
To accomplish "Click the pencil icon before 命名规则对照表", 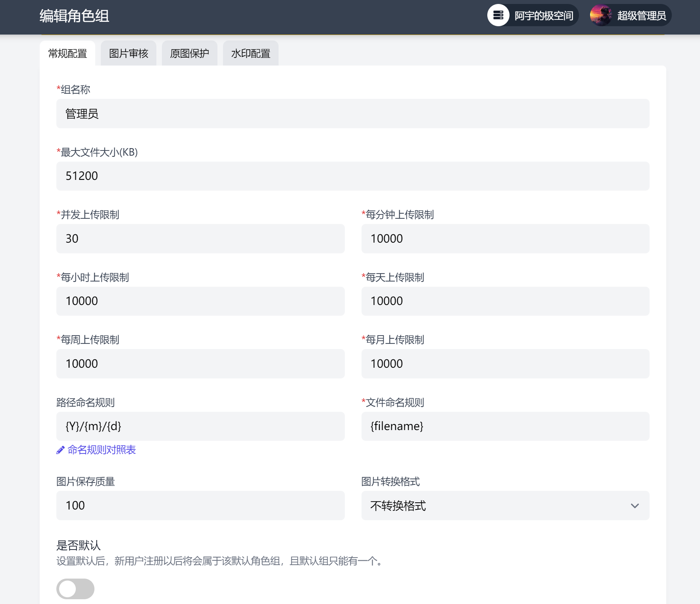I will 60,450.
